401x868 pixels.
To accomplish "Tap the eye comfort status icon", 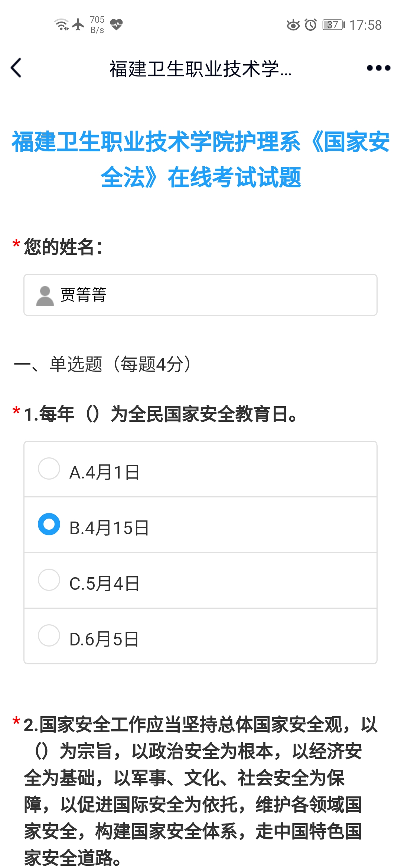I will [293, 25].
